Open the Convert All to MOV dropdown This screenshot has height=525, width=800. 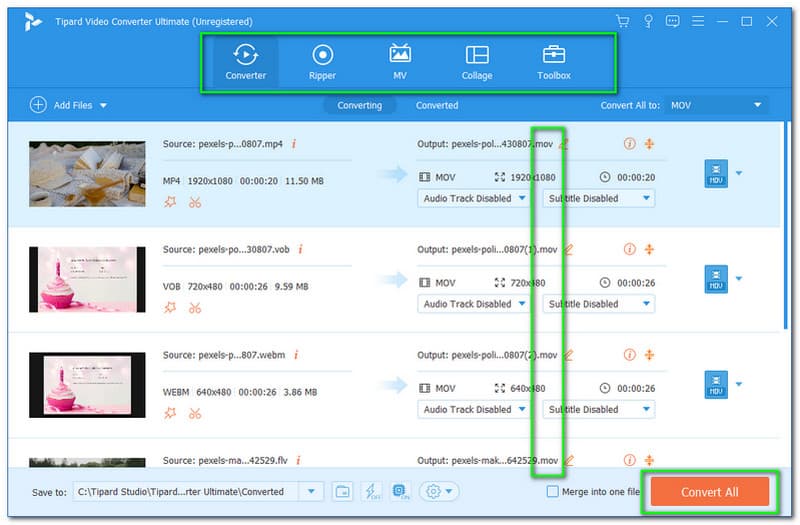(716, 105)
